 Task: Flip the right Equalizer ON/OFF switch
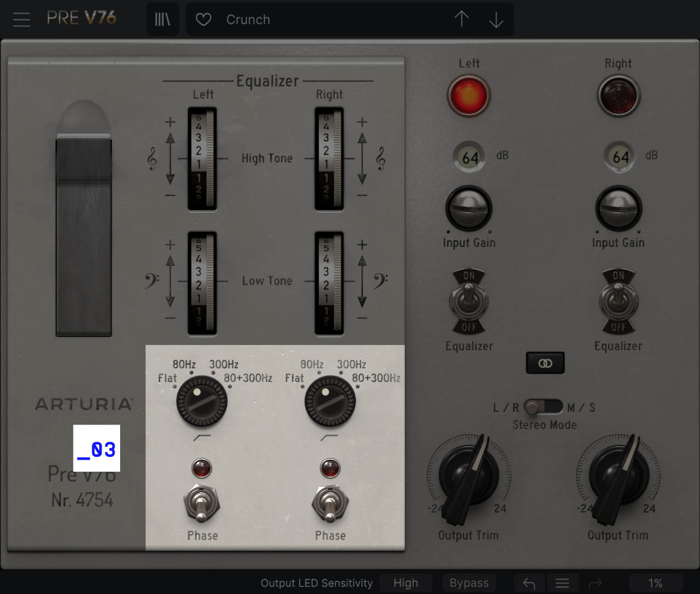[618, 301]
